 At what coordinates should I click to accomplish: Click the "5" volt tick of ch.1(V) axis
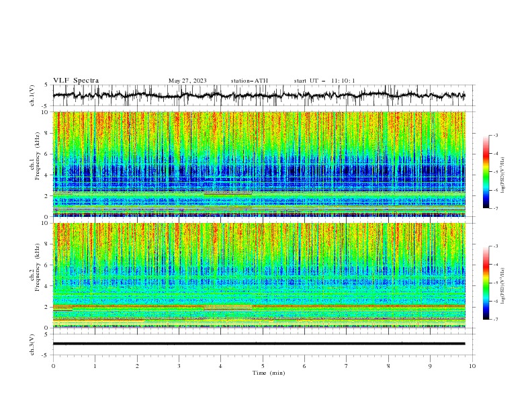[46, 85]
